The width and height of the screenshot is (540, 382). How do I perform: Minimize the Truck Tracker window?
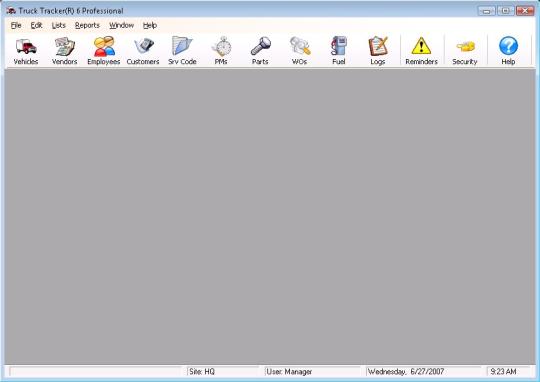[487, 11]
